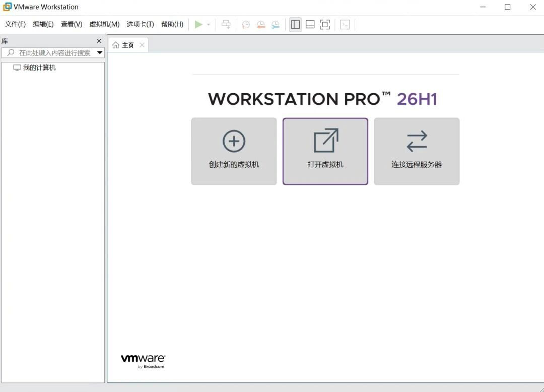Switch to the 主页 tab
Image resolution: width=544 pixels, height=392 pixels.
click(x=127, y=45)
